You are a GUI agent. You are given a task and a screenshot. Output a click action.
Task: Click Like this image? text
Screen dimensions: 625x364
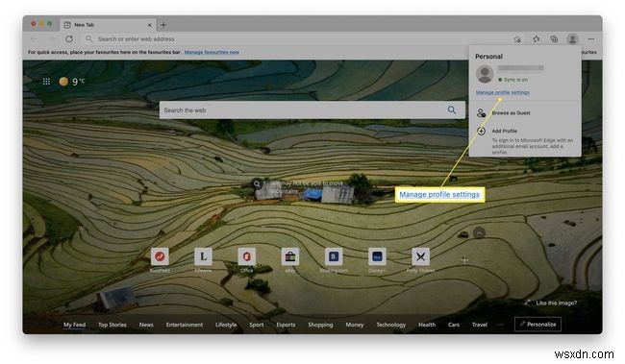pyautogui.click(x=556, y=303)
